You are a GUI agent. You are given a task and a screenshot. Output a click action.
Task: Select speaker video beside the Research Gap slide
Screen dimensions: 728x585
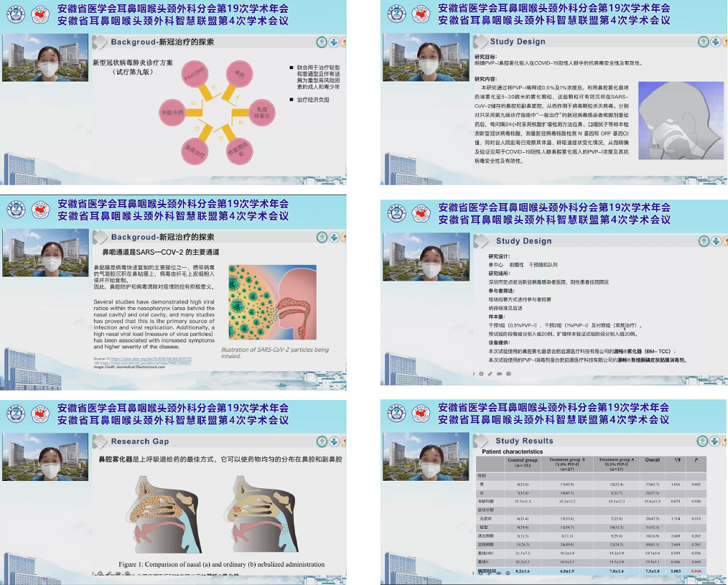coord(45,457)
